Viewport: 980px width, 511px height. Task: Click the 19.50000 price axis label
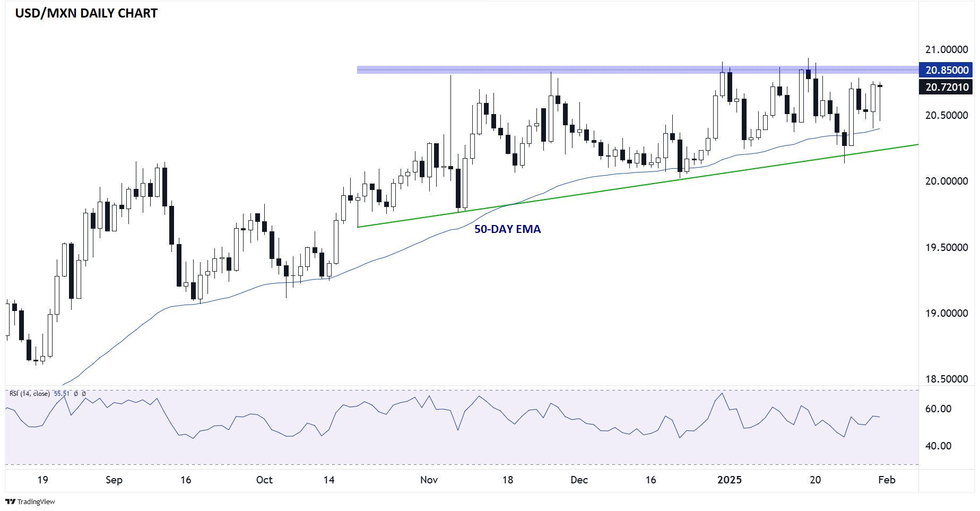pos(947,247)
